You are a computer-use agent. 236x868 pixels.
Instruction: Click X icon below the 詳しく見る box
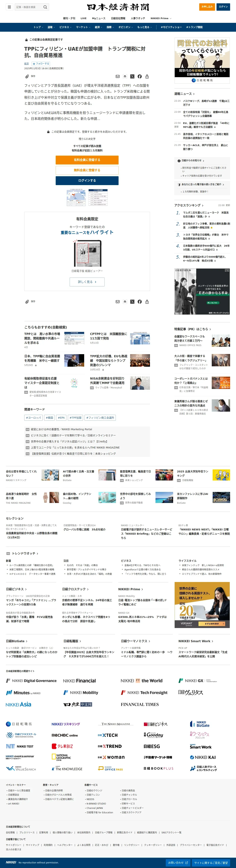132,301
